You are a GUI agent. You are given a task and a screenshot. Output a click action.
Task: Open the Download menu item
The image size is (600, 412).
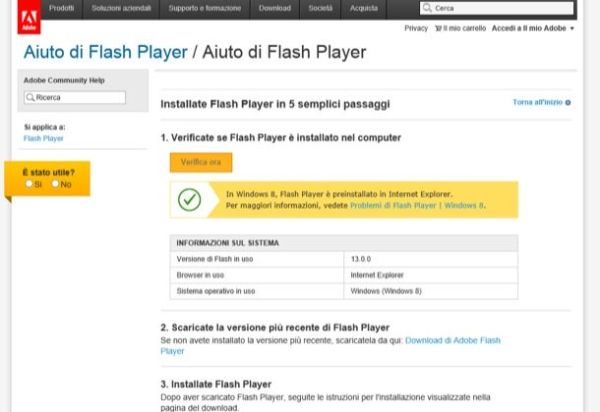[x=275, y=8]
